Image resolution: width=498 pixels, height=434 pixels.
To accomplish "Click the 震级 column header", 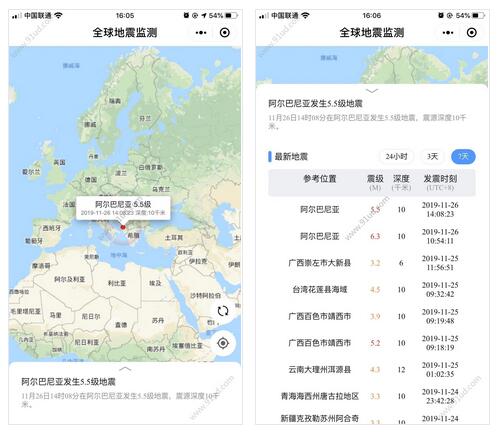I will click(x=375, y=182).
